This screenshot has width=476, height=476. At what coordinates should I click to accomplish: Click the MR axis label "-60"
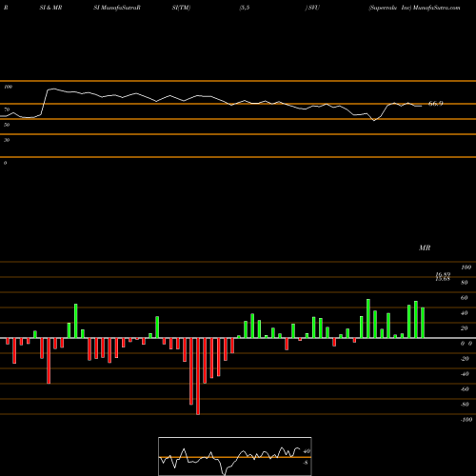[465, 389]
